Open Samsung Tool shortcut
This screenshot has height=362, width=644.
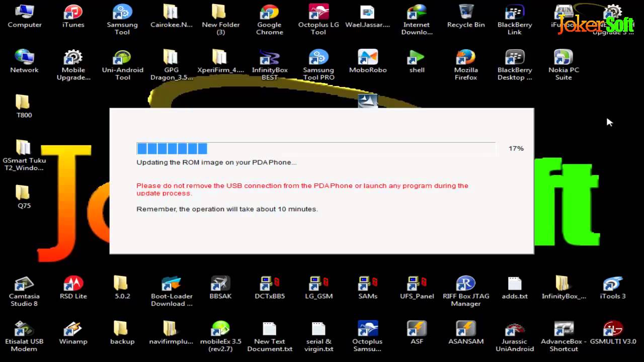(122, 20)
